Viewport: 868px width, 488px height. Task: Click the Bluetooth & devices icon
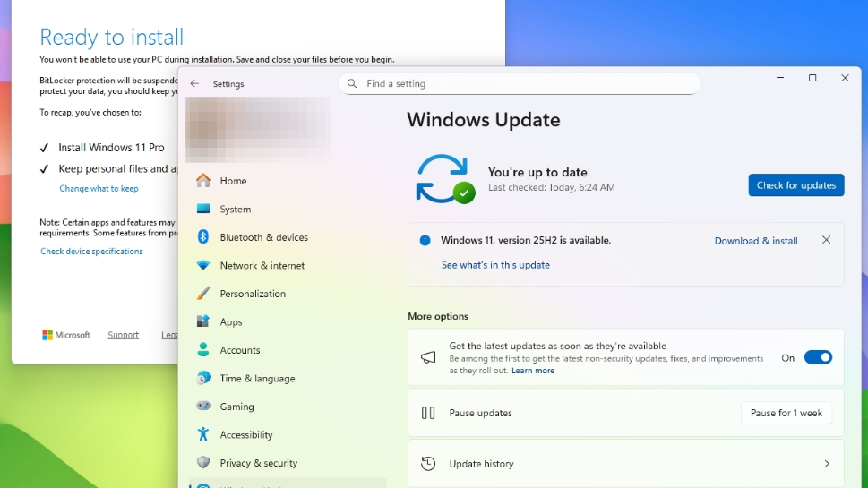(x=203, y=237)
